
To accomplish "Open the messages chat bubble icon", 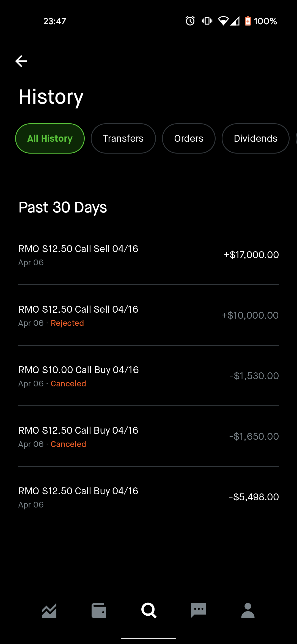I will (x=199, y=610).
